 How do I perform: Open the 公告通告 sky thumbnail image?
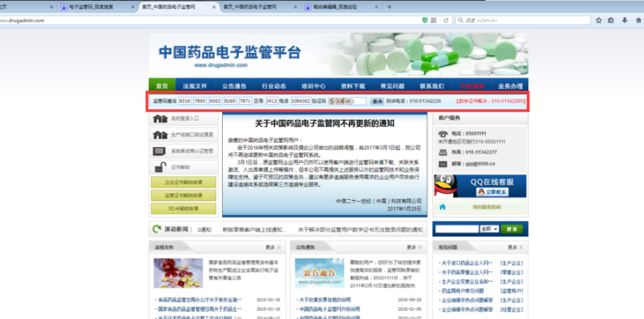pos(320,273)
